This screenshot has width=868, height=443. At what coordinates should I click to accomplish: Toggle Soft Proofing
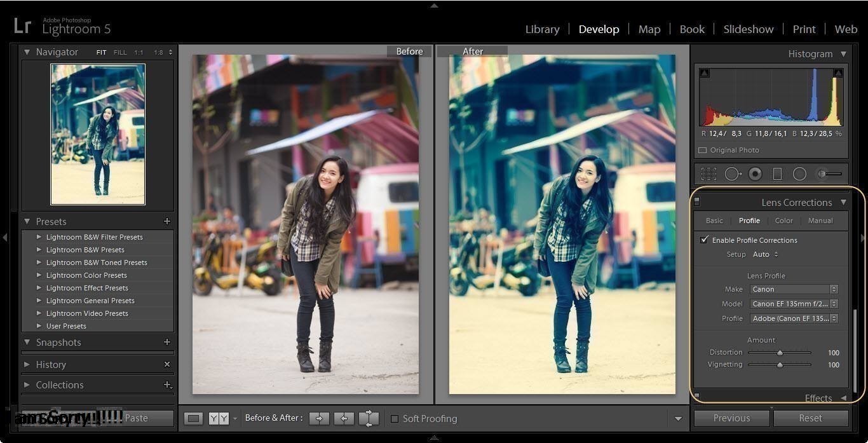(395, 418)
